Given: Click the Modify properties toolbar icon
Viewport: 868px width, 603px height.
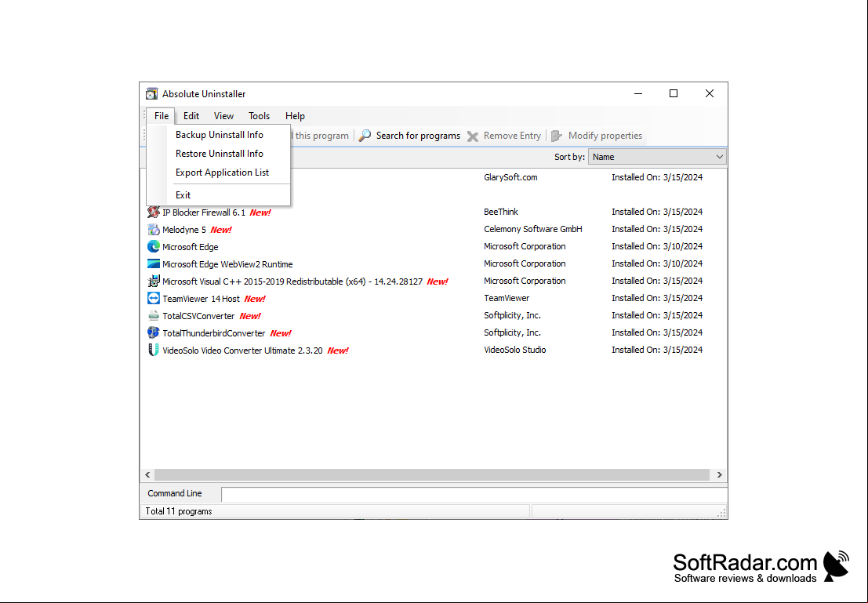Looking at the screenshot, I should [x=557, y=136].
